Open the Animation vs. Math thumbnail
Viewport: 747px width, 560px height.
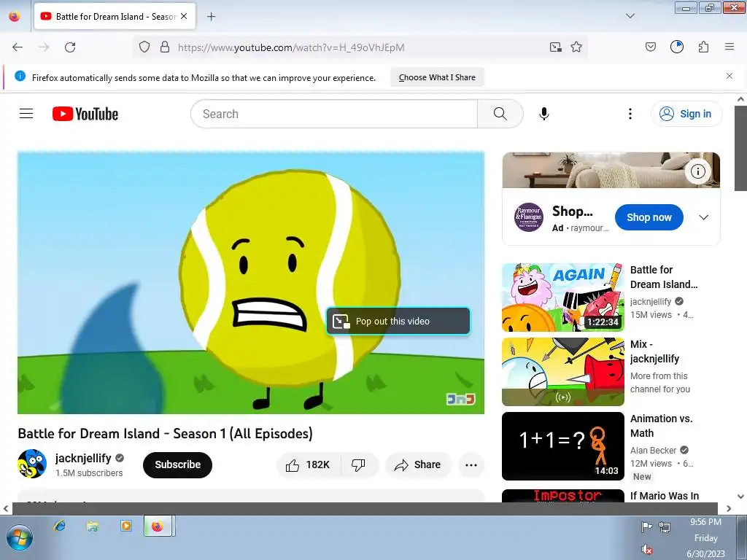pos(562,446)
